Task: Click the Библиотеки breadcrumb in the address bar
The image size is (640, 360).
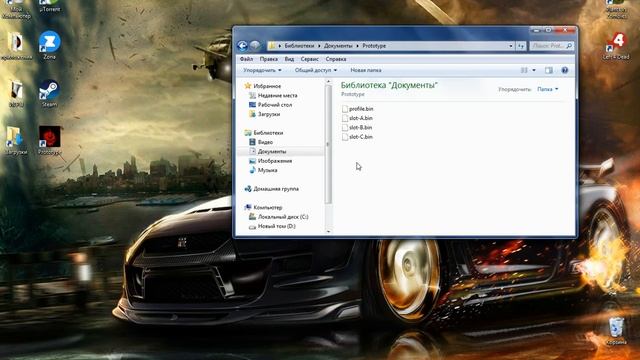Action: (x=300, y=46)
